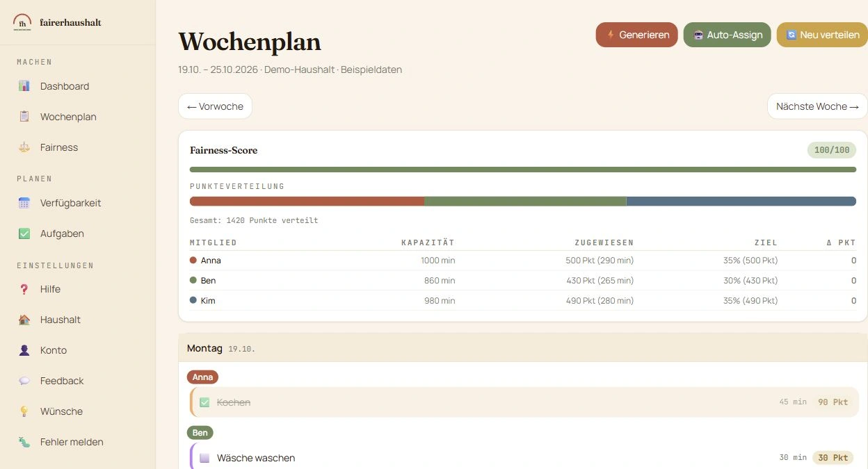Click the green Ben segment of Punkteverteilung
The image size is (868, 469).
(526, 201)
